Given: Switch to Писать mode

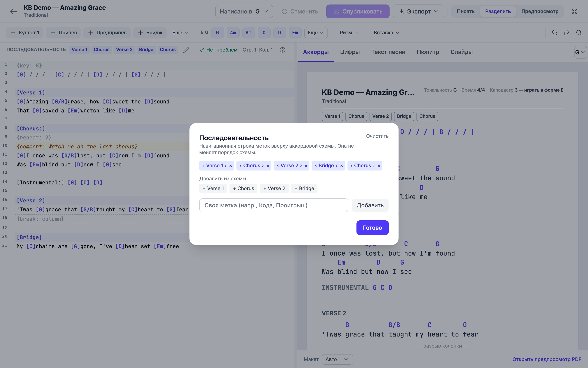Looking at the screenshot, I should point(465,11).
